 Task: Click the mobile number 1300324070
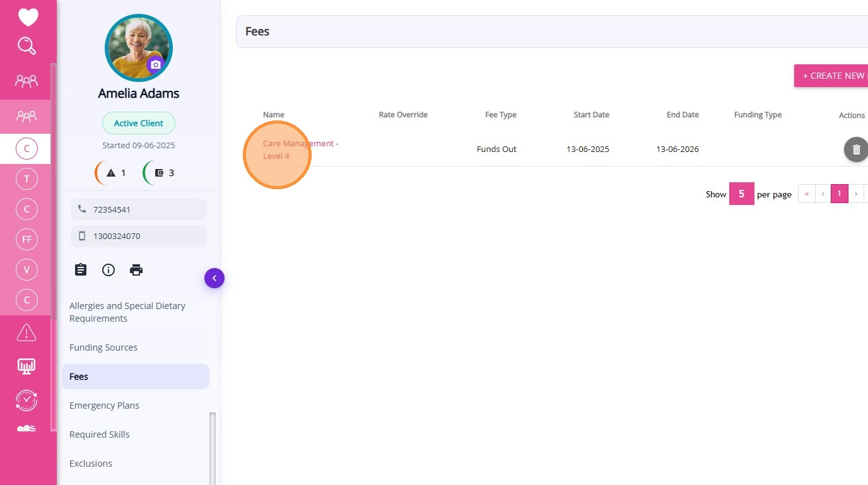coord(139,236)
